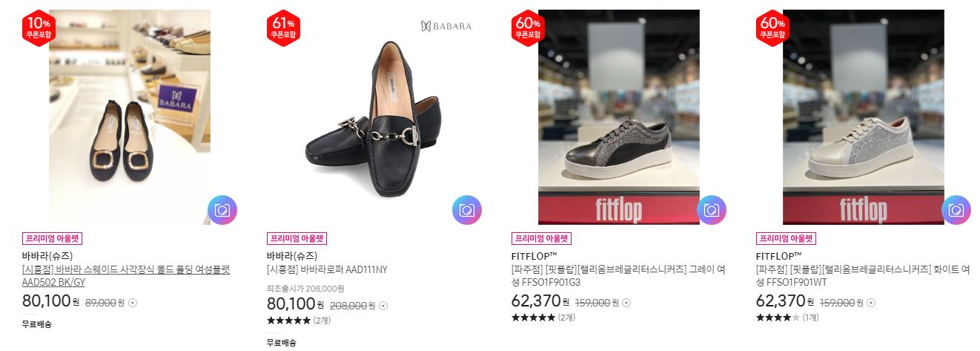
Task: Click the star rating of Babara loafer
Action: pos(288,321)
